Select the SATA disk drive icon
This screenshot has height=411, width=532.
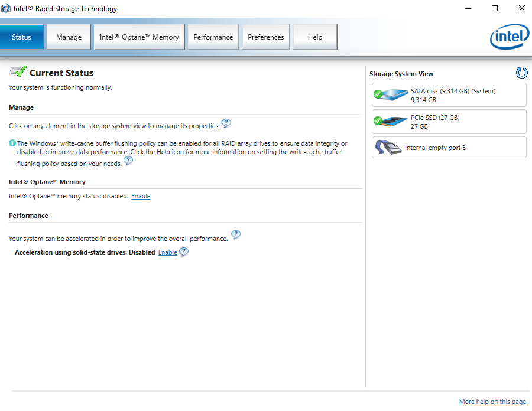pos(391,94)
